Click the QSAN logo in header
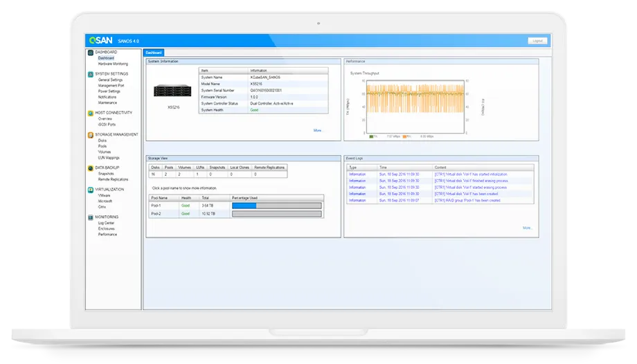Viewport: 637px width, 364px height. tap(101, 41)
